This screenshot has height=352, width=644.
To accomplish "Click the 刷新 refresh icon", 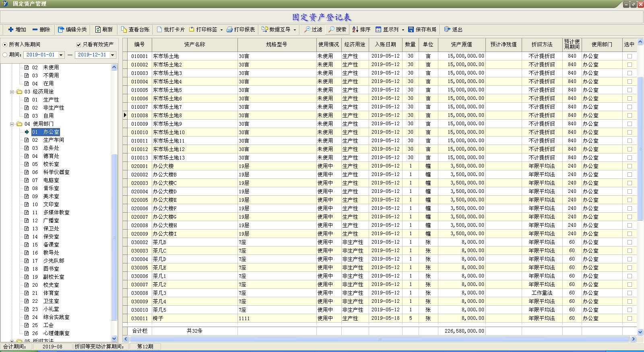I will 98,29.
